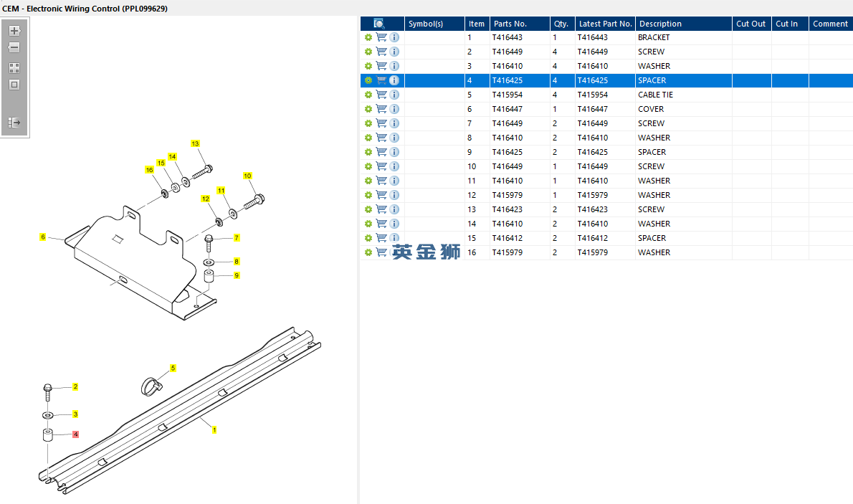Image resolution: width=853 pixels, height=504 pixels.
Task: Select part number T416447 cell
Action: click(507, 109)
